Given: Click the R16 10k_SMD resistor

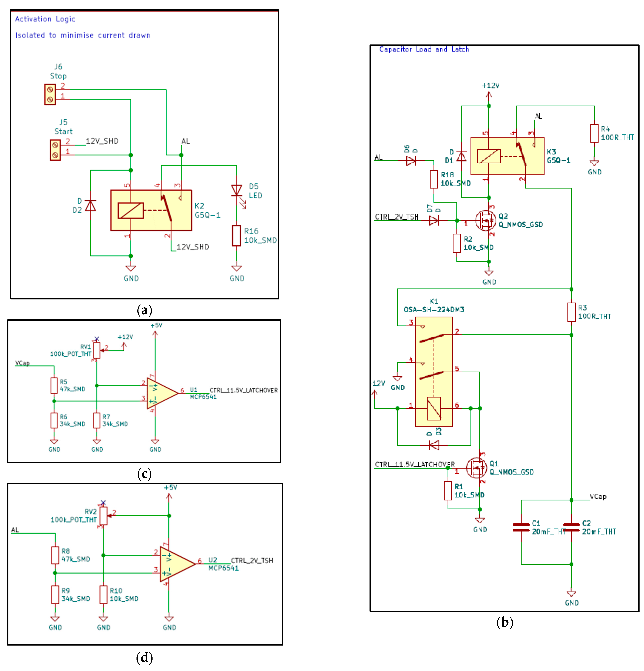Looking at the screenshot, I should 236,235.
